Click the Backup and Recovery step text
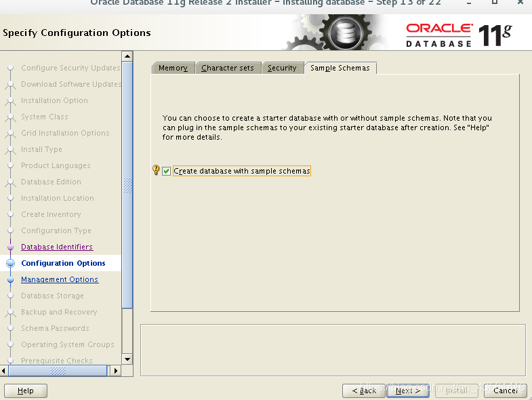This screenshot has width=532, height=400. point(59,312)
